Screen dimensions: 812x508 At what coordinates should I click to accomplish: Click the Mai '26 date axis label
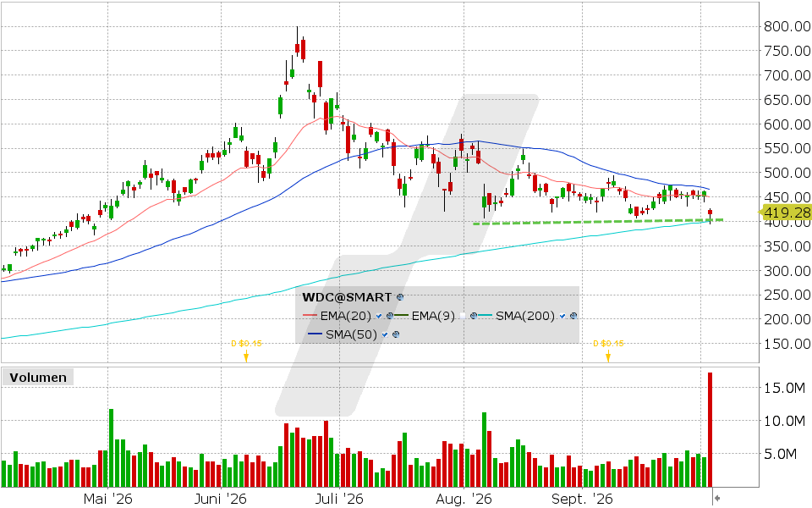107,500
